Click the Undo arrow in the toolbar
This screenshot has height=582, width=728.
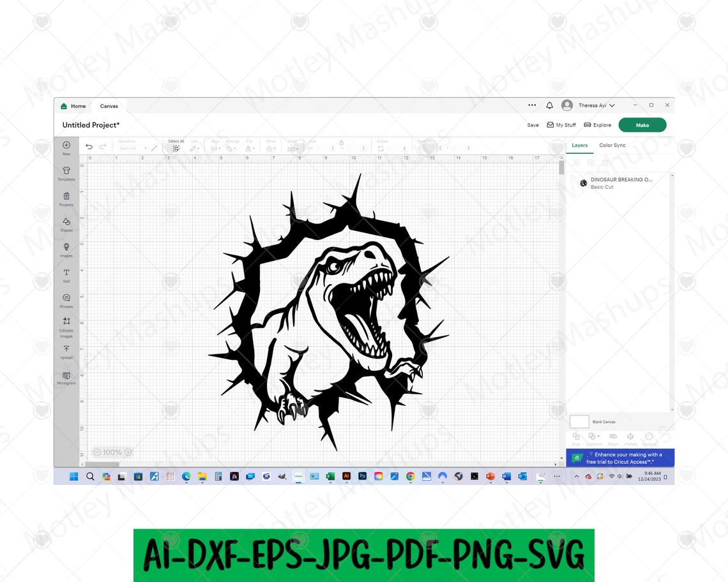tap(89, 146)
